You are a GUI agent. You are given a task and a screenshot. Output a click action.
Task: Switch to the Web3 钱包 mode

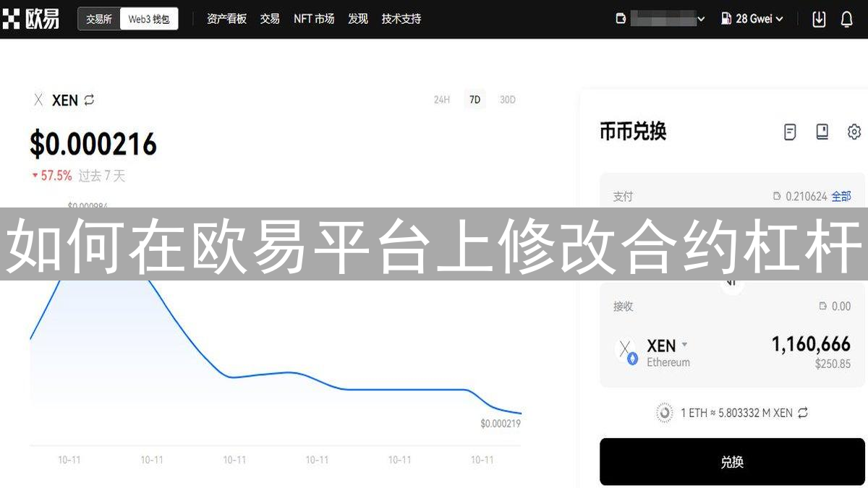point(148,20)
